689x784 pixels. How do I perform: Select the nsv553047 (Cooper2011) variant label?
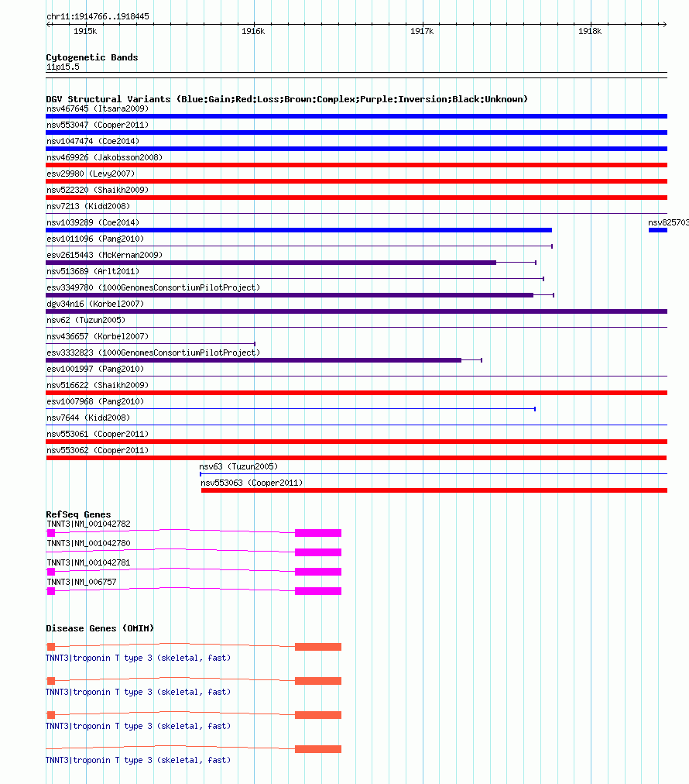pyautogui.click(x=98, y=125)
